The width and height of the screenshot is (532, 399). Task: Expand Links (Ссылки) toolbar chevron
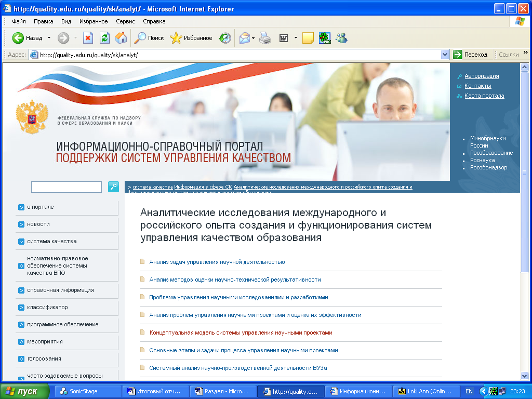point(526,52)
